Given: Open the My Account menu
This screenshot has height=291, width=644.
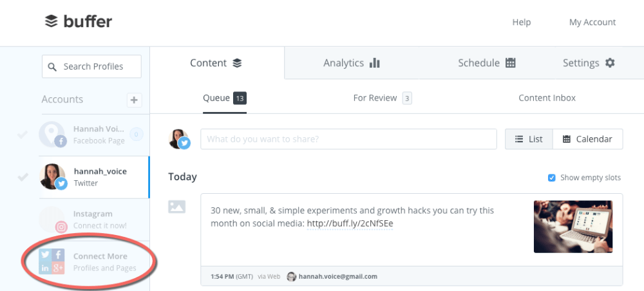Looking at the screenshot, I should [x=592, y=22].
